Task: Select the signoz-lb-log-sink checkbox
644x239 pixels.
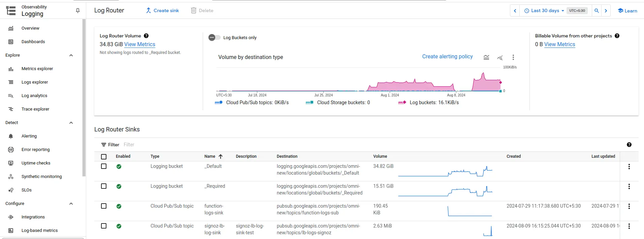Action: [x=104, y=226]
